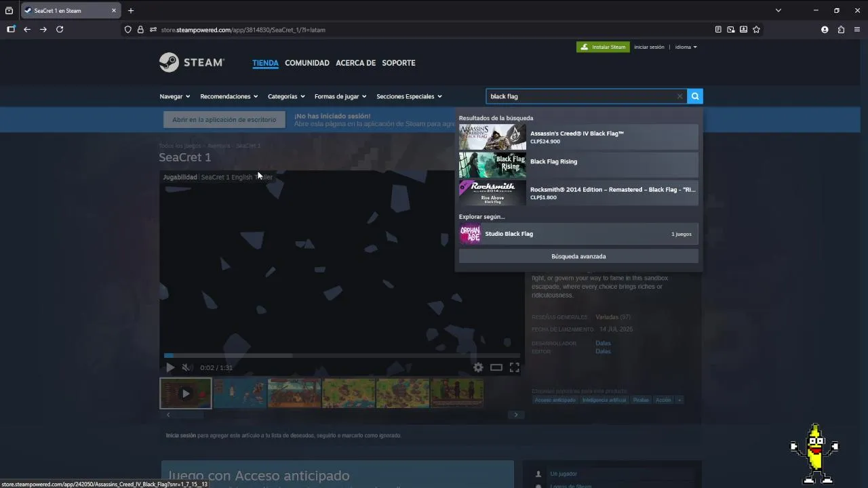
Task: Click the site security shield icon
Action: [x=127, y=29]
